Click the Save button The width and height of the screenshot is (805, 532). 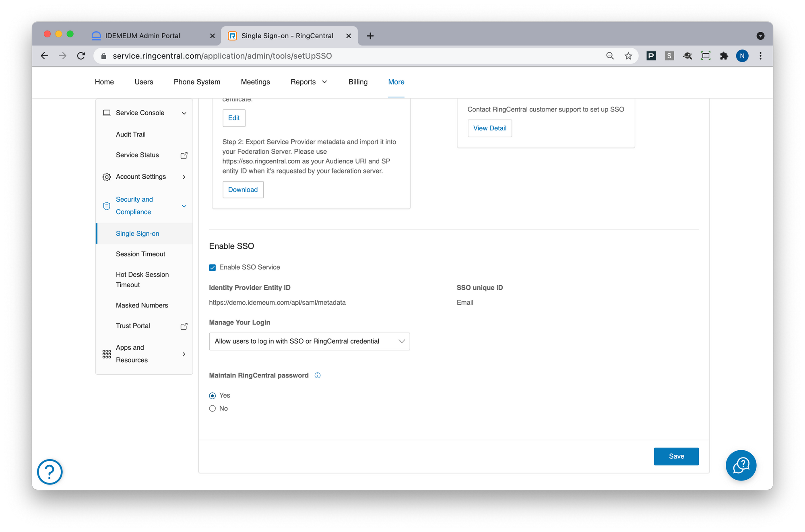pos(677,456)
